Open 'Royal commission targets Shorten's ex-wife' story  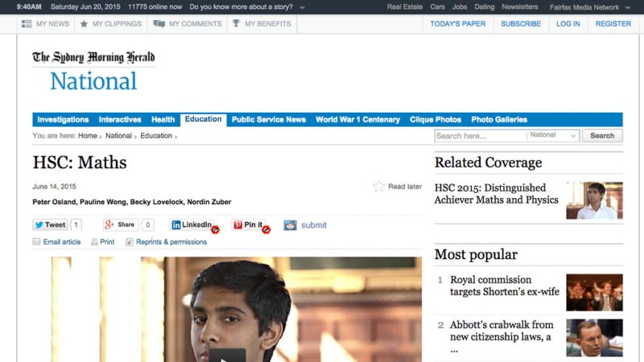tap(505, 286)
